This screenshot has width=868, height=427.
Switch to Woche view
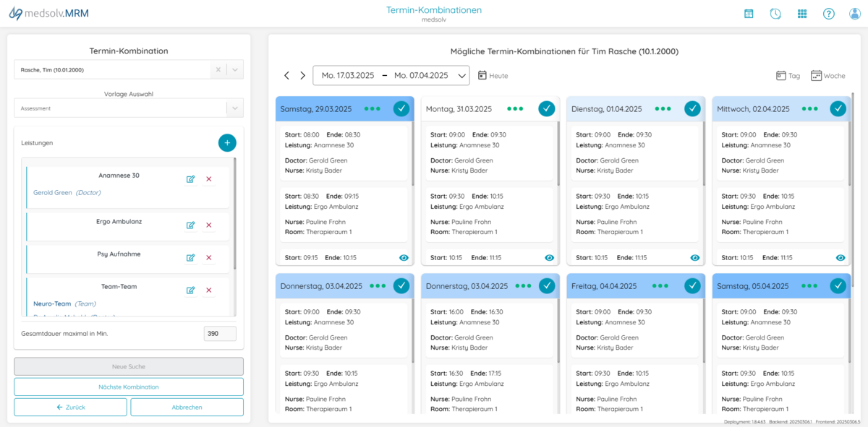[827, 76]
